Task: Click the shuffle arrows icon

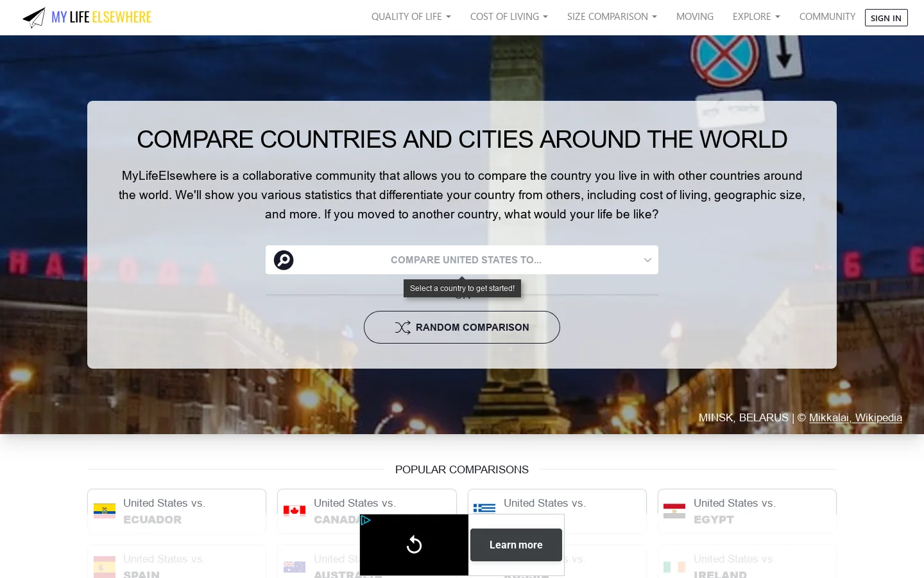Action: coord(402,328)
